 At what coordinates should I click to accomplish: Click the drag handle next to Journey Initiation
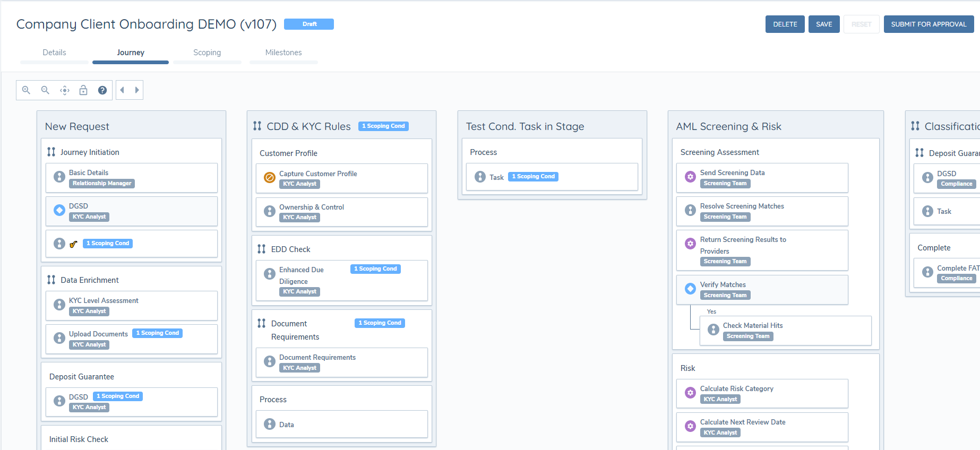point(51,152)
